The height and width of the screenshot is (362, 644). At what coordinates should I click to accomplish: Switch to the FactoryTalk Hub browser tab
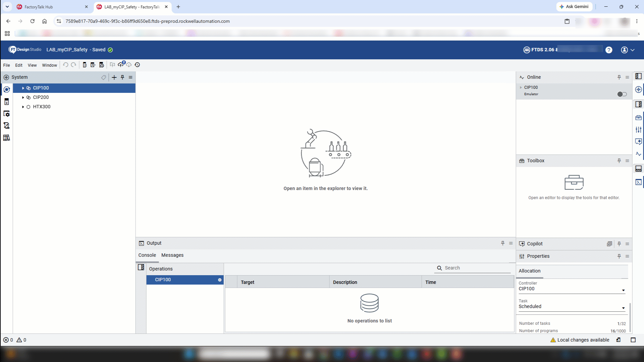[52, 7]
